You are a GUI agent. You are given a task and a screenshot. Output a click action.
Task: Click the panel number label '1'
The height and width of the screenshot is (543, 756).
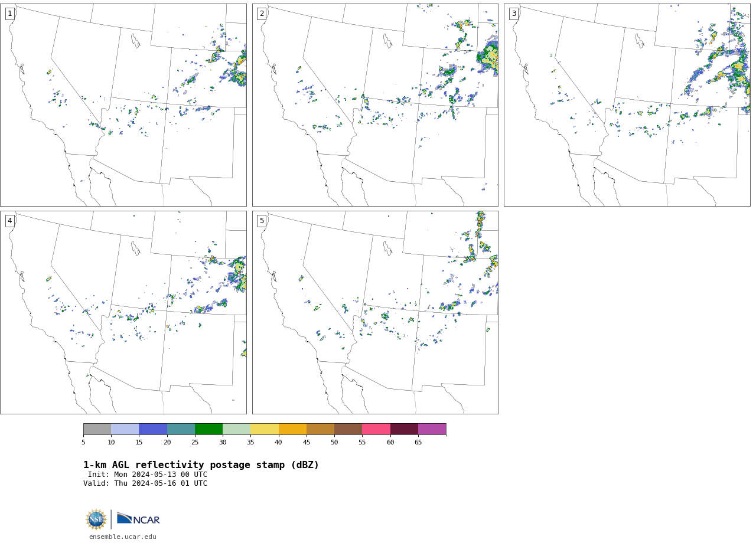coord(9,14)
